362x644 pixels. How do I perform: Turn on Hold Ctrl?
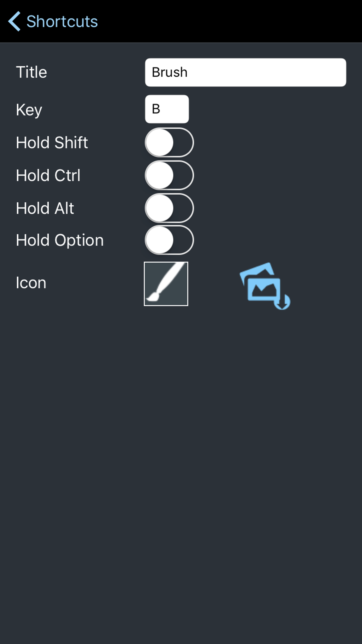click(170, 175)
